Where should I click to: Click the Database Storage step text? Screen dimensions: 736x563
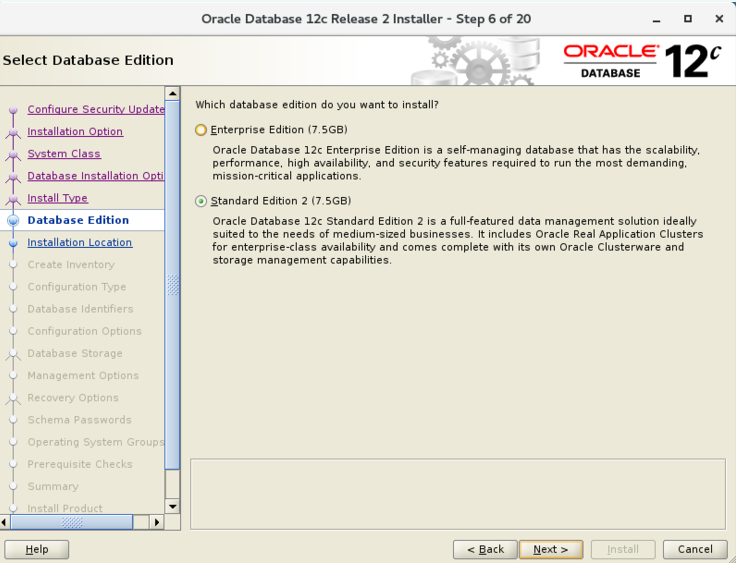click(75, 353)
